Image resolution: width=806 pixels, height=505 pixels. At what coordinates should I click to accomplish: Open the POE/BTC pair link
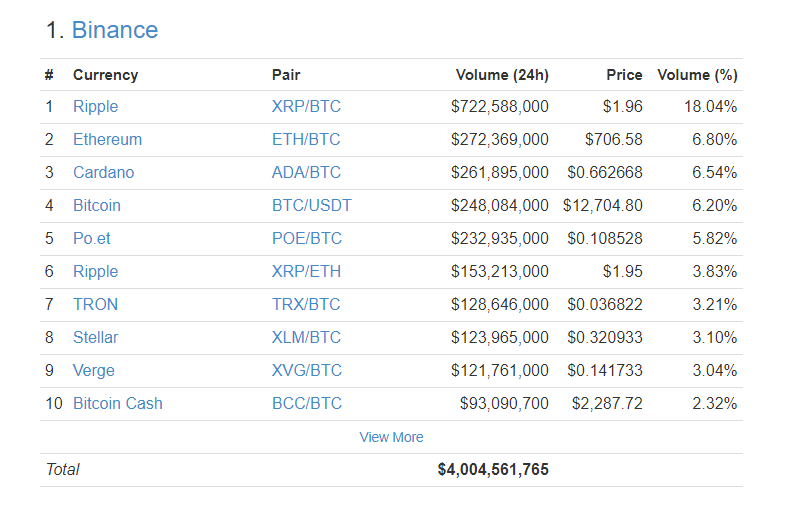coord(307,238)
